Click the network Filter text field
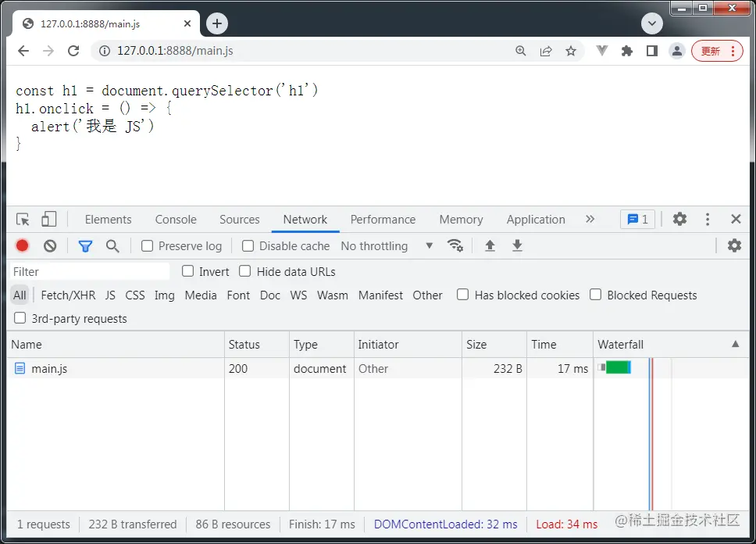The height and width of the screenshot is (544, 756). (90, 271)
